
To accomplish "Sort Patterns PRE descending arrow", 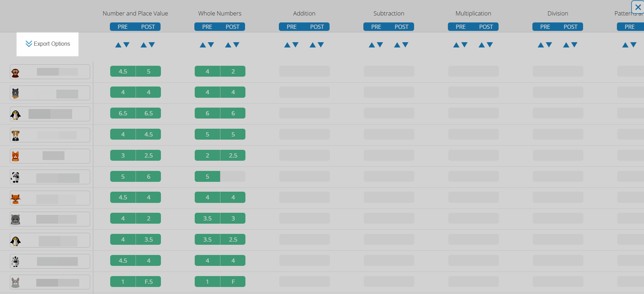I will (633, 45).
